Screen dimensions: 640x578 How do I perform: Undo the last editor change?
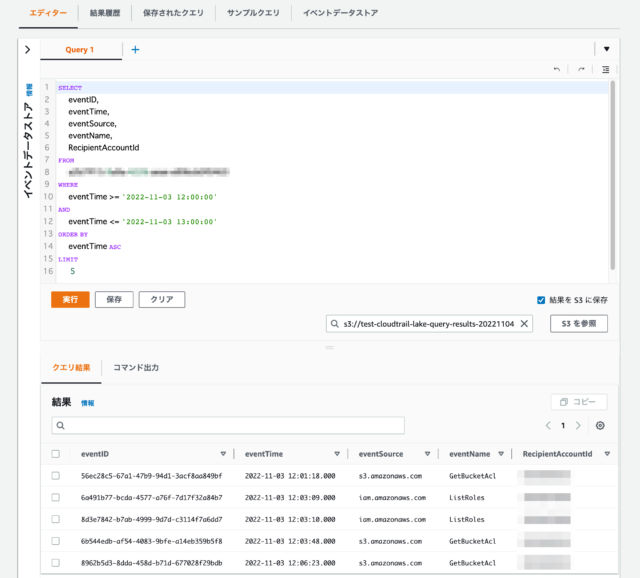tap(557, 69)
